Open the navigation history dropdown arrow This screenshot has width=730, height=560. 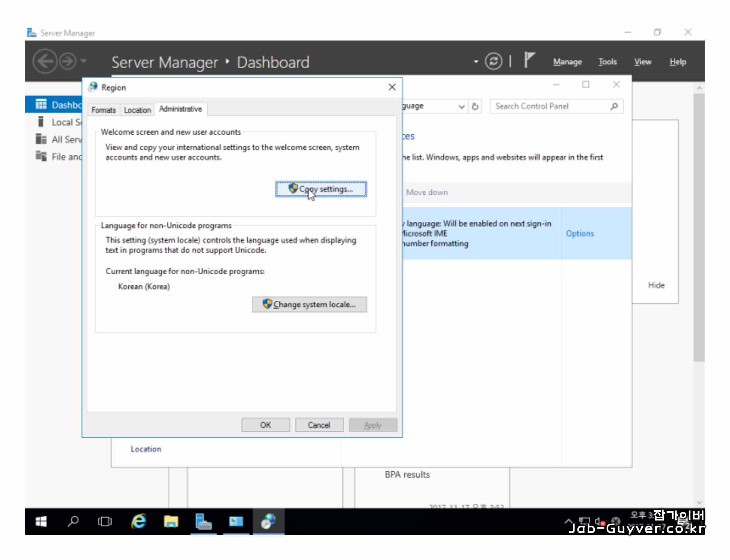point(84,61)
